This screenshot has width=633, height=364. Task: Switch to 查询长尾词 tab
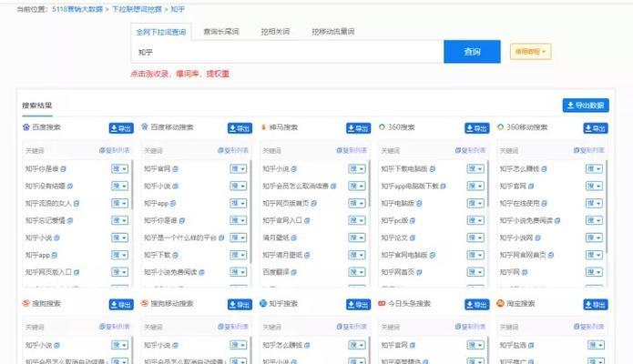220,32
